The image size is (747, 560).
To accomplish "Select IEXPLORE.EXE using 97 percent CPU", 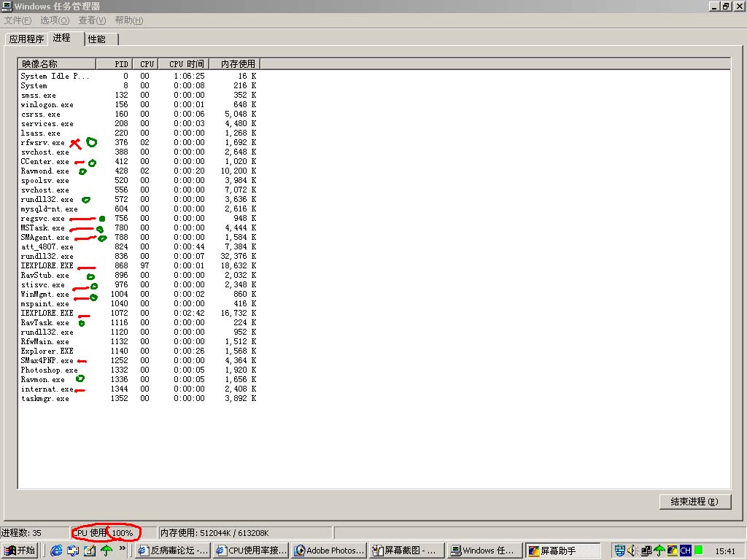I will click(x=139, y=265).
